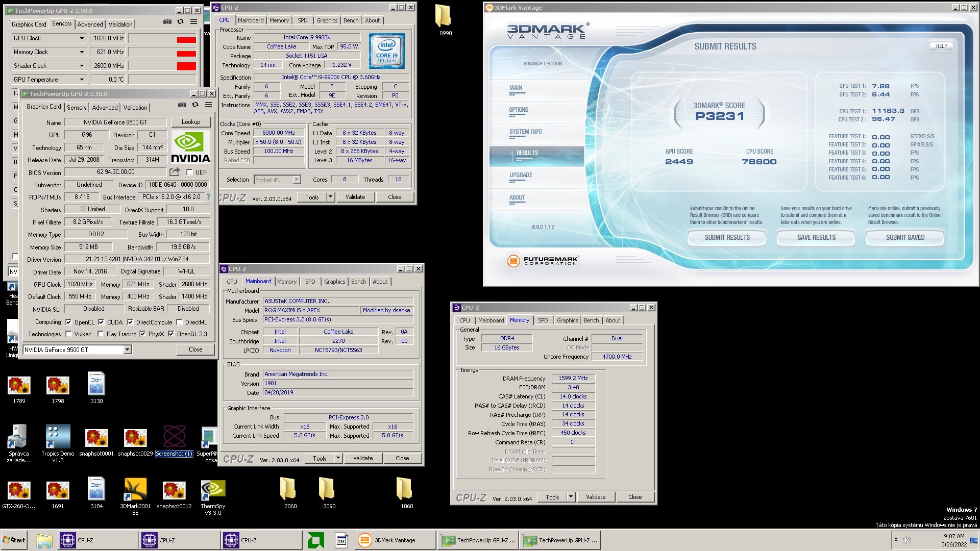The height and width of the screenshot is (551, 980).
Task: Open the GPU Temperature sensor dropdown
Action: (x=82, y=80)
